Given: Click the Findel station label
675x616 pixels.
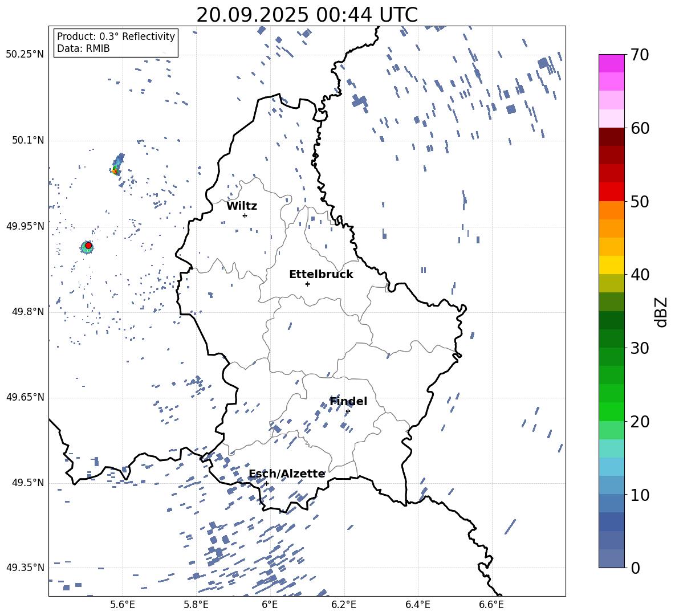Looking at the screenshot, I should click(x=348, y=401).
